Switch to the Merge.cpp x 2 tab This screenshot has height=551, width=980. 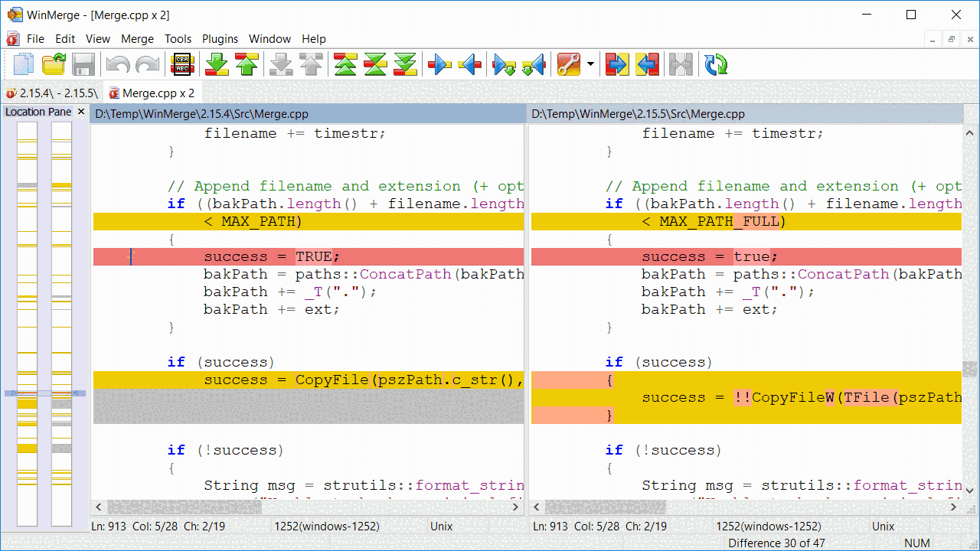click(x=157, y=92)
